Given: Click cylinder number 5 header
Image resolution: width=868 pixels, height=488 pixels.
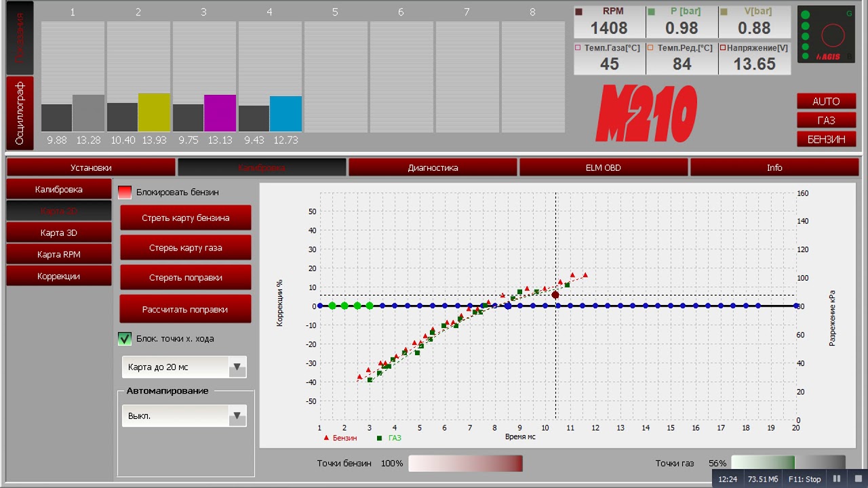Looking at the screenshot, I should coord(335,12).
